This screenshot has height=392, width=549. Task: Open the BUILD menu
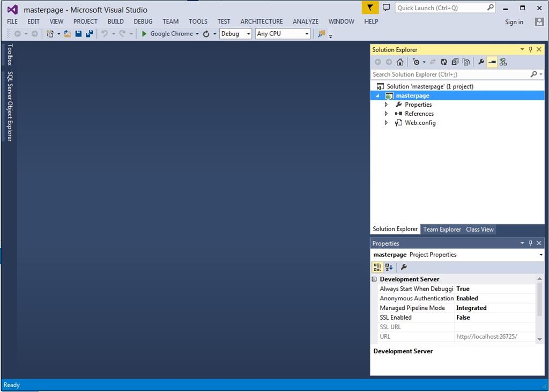click(116, 21)
